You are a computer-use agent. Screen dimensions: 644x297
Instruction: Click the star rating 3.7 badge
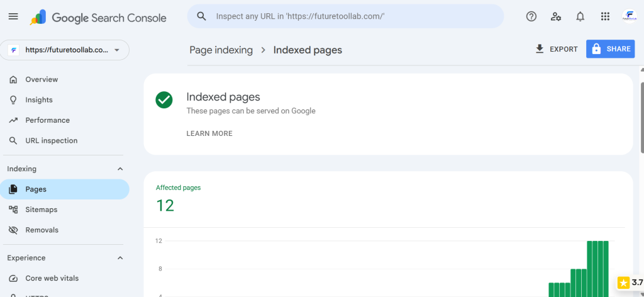(x=630, y=282)
